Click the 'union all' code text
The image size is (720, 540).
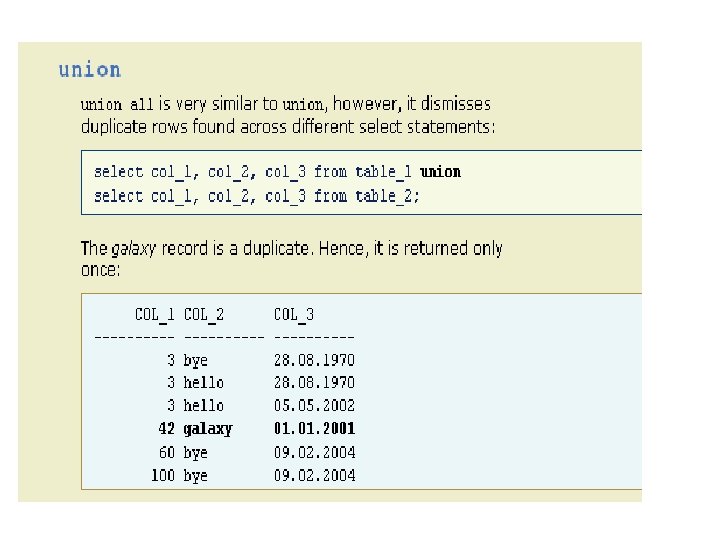116,104
